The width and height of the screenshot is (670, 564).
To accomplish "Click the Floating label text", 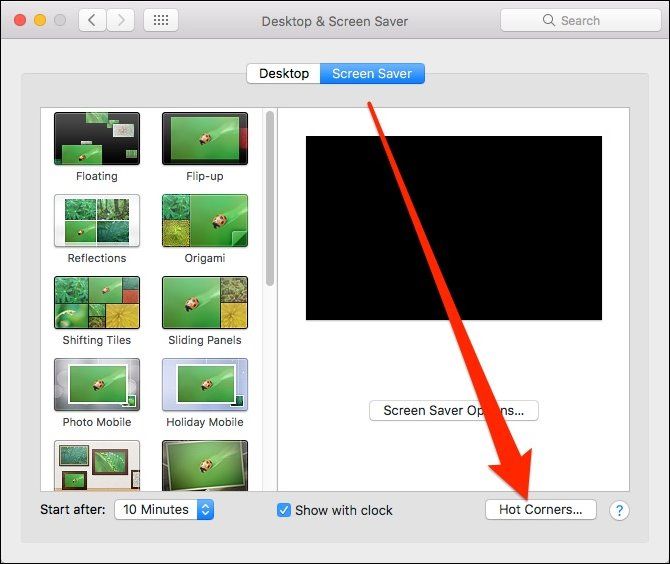I will [97, 176].
